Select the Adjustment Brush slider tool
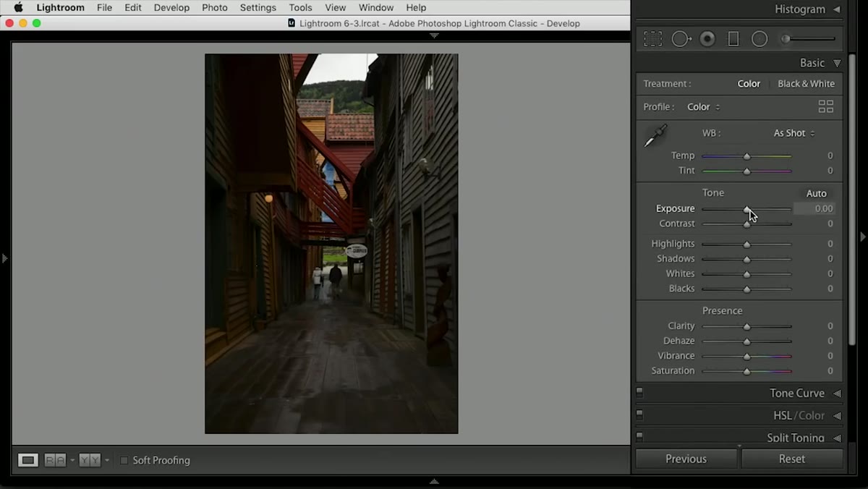This screenshot has height=489, width=868. 808,39
